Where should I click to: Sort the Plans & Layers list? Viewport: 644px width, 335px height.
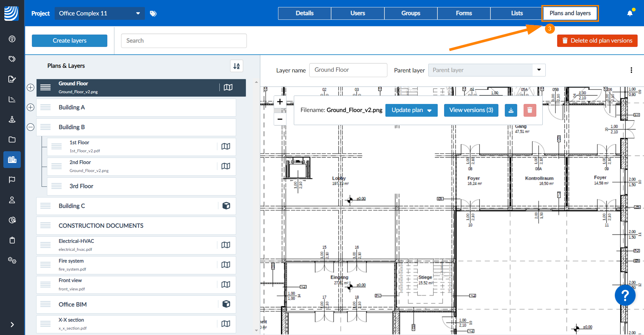(x=236, y=66)
